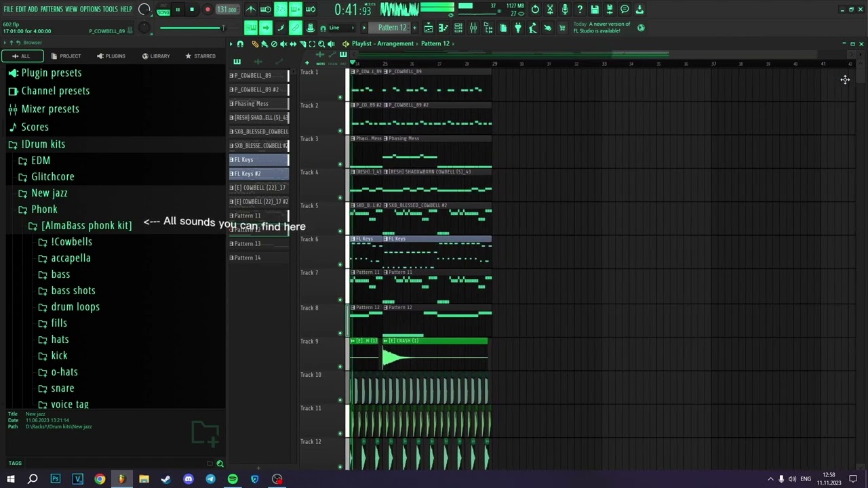This screenshot has width=868, height=488.
Task: Click the render/export audio icon
Action: coord(610,9)
